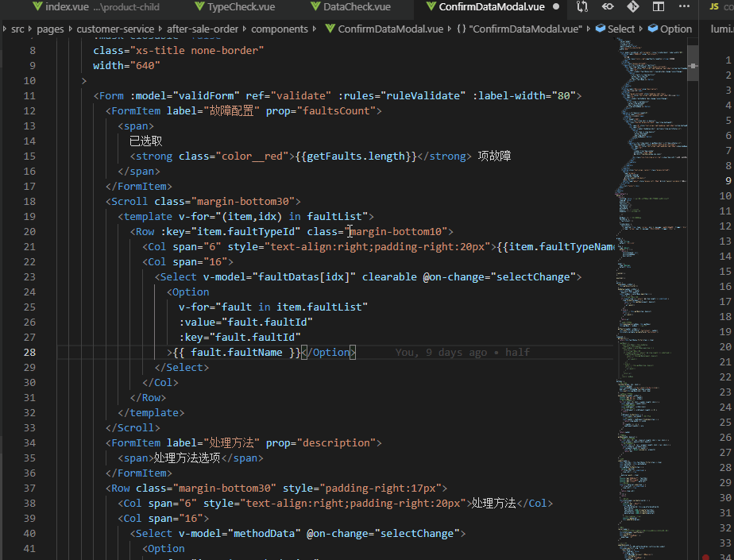Image resolution: width=734 pixels, height=560 pixels.
Task: Click the closing </Scroll> tag
Action: click(x=133, y=427)
